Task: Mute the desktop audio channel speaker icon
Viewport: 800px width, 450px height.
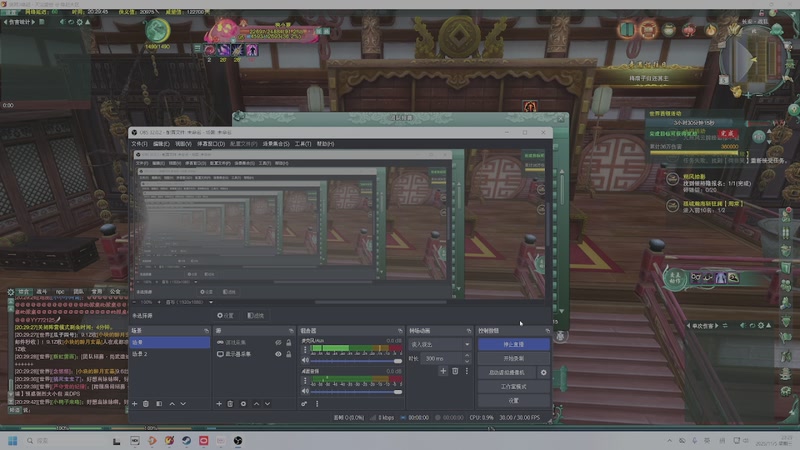Action: pos(305,391)
